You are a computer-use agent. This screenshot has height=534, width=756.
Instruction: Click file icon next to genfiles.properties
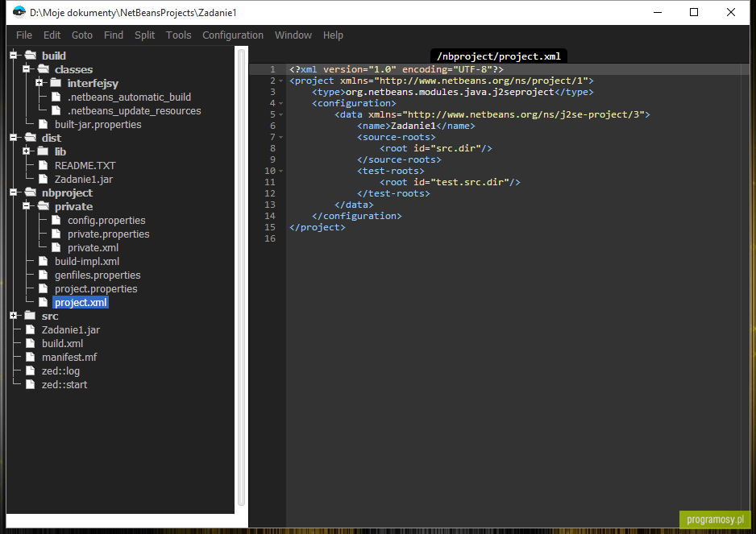pos(43,275)
